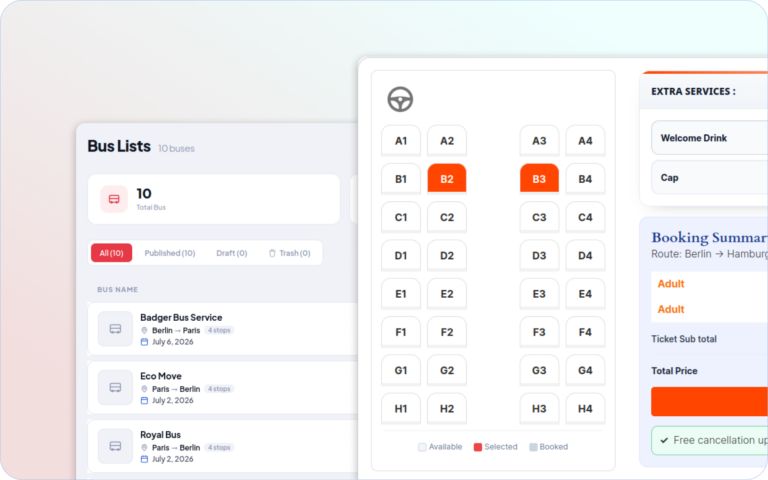Screen dimensions: 768x480
Task: Select seat H3
Action: coord(539,408)
